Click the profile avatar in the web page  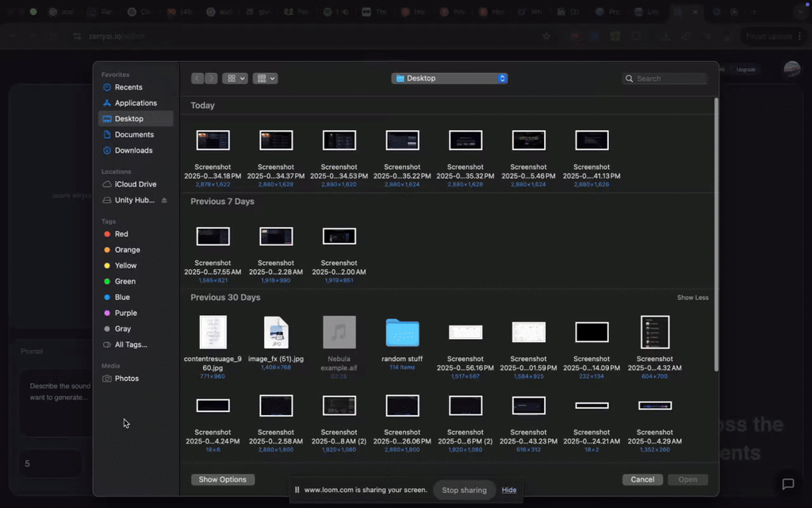[x=792, y=69]
